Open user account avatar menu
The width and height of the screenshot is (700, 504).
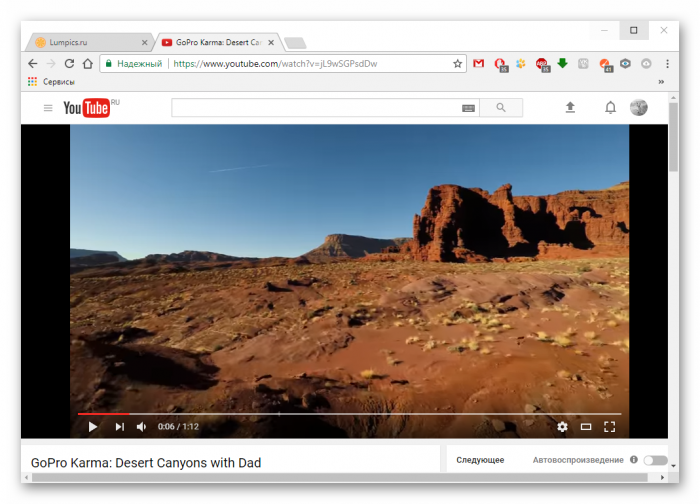[x=639, y=108]
